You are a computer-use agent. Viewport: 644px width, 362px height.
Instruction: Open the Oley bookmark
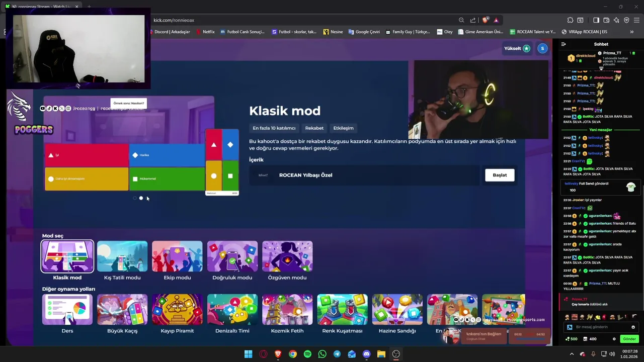(x=445, y=32)
